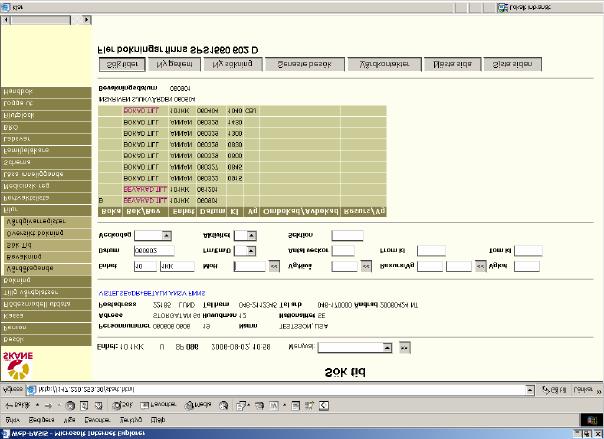Click the << button next to the Resurs/Vg fields
The image size is (604, 439).
coord(481,266)
